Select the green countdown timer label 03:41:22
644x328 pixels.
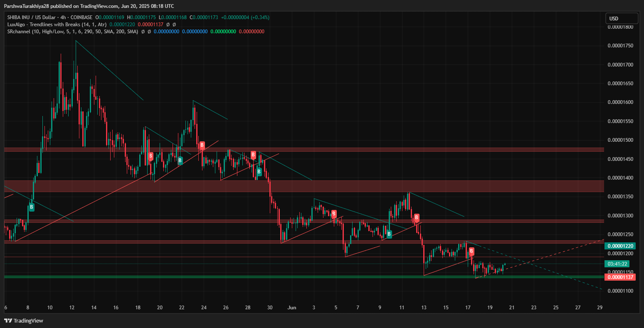(x=617, y=264)
